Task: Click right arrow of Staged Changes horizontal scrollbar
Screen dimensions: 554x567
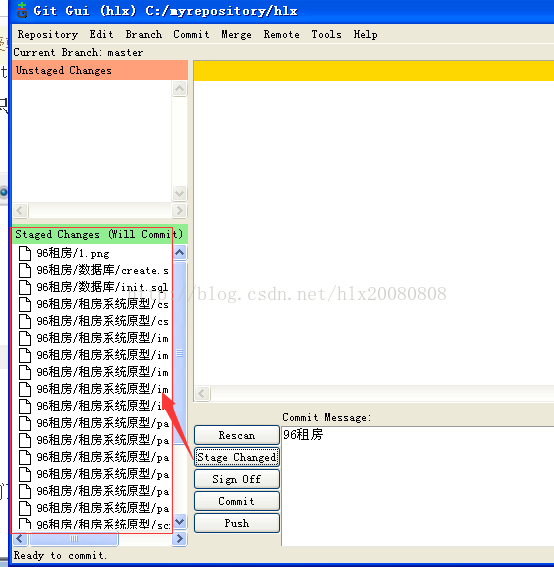Action: tap(180, 539)
